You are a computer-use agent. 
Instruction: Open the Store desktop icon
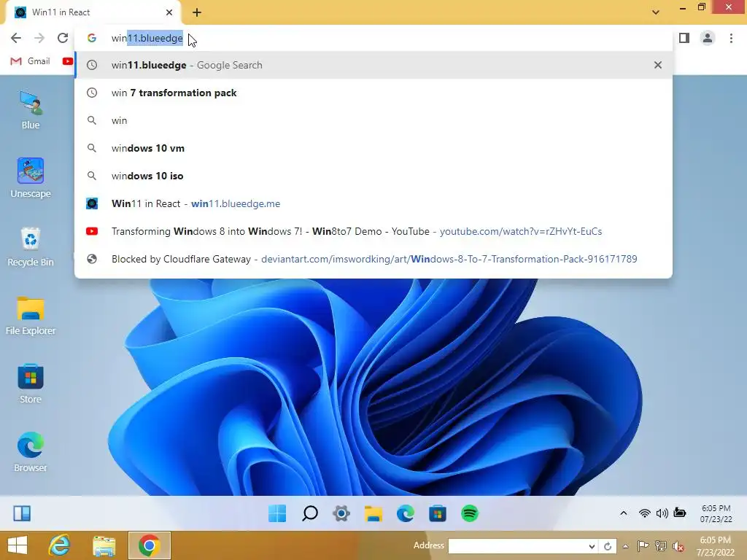[31, 384]
